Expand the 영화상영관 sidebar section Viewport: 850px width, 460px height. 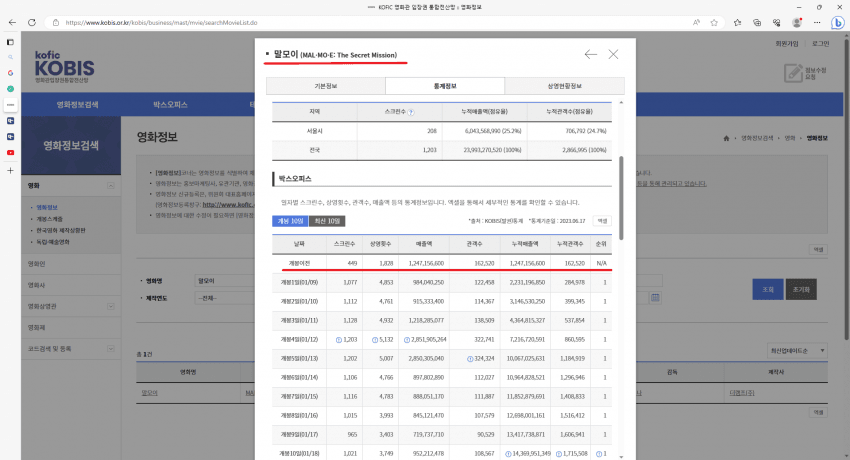click(x=111, y=306)
